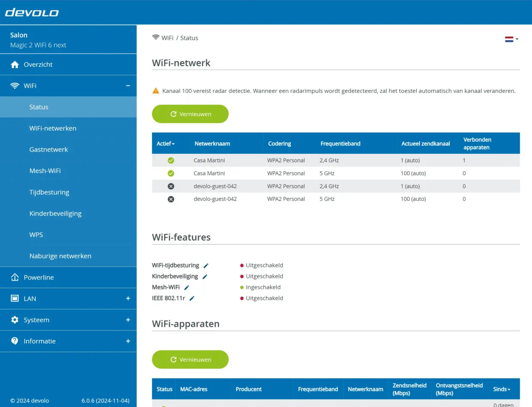Edit the IEEE 802.11r setting
Image resolution: width=532 pixels, height=407 pixels.
[192, 298]
